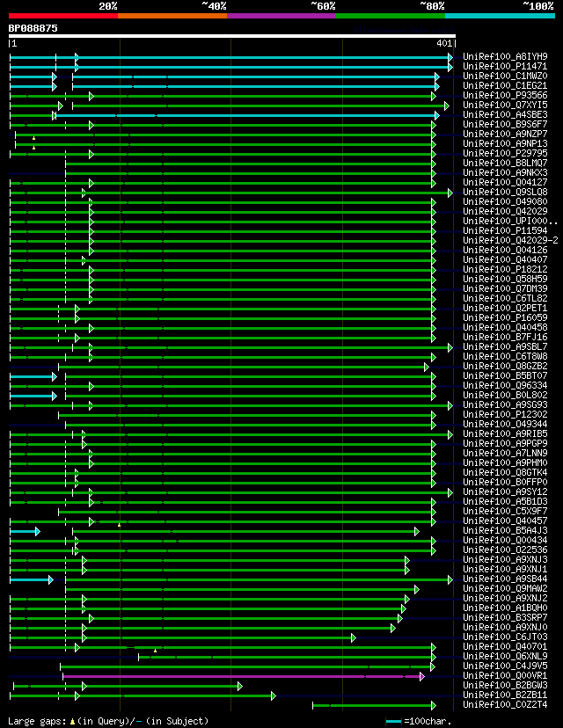This screenshot has width=563, height=728.
Task: Open hit UniRef100_P11471
Action: tap(505, 67)
